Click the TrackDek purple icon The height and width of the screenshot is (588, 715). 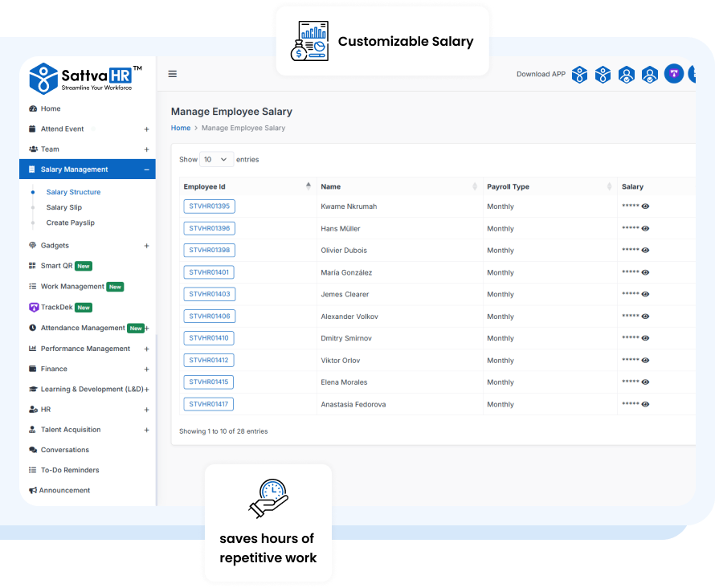point(33,307)
